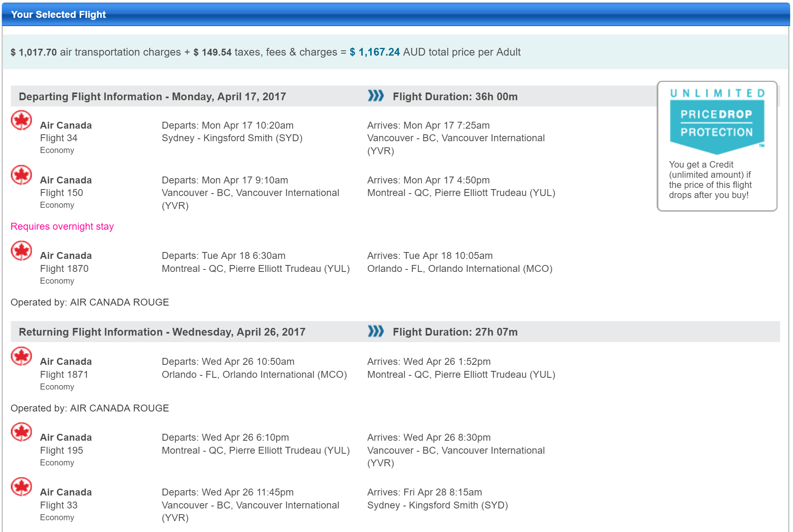This screenshot has height=532, width=793.
Task: Click 'Economy' class under Flight 33
Action: click(x=57, y=518)
